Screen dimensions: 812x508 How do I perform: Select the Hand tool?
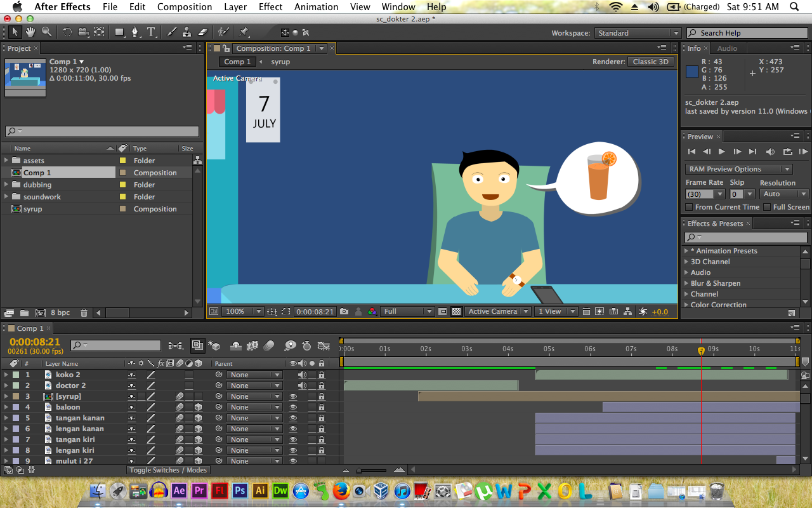pyautogui.click(x=31, y=32)
